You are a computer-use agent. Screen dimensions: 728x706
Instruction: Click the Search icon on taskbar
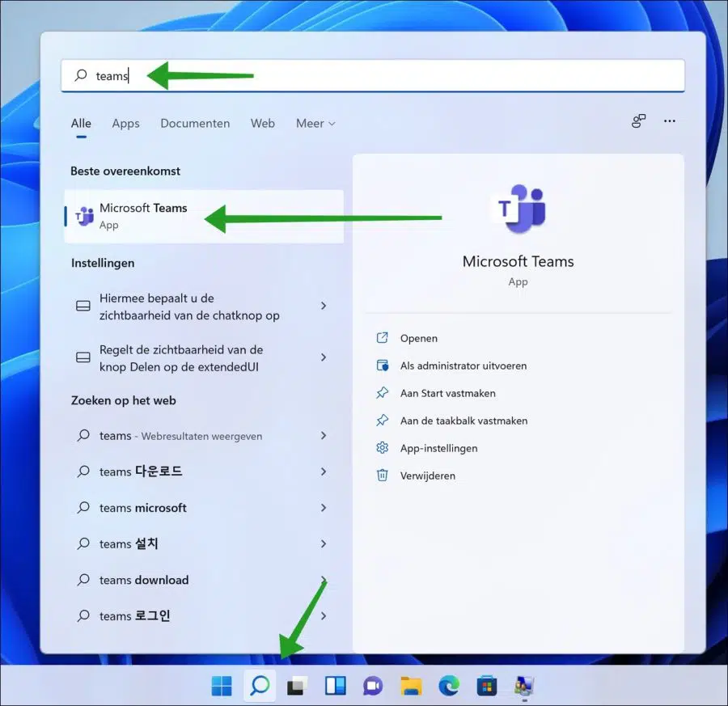tap(260, 686)
